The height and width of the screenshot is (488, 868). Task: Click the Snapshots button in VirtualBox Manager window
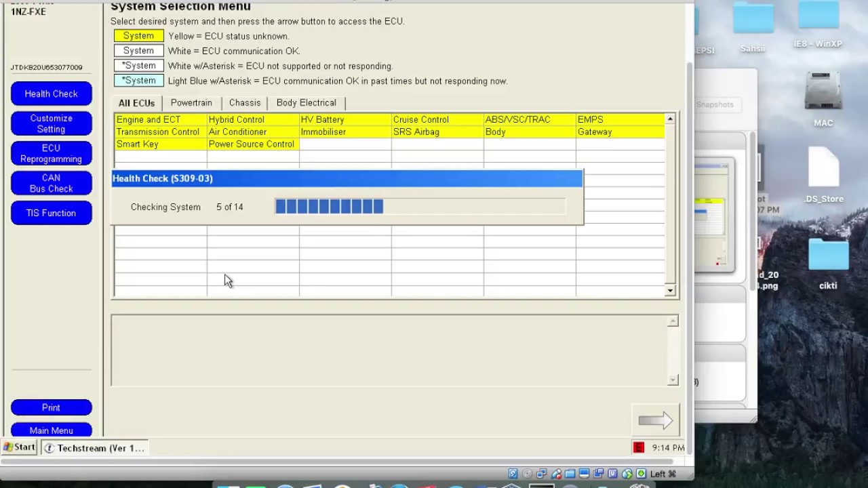tap(717, 104)
